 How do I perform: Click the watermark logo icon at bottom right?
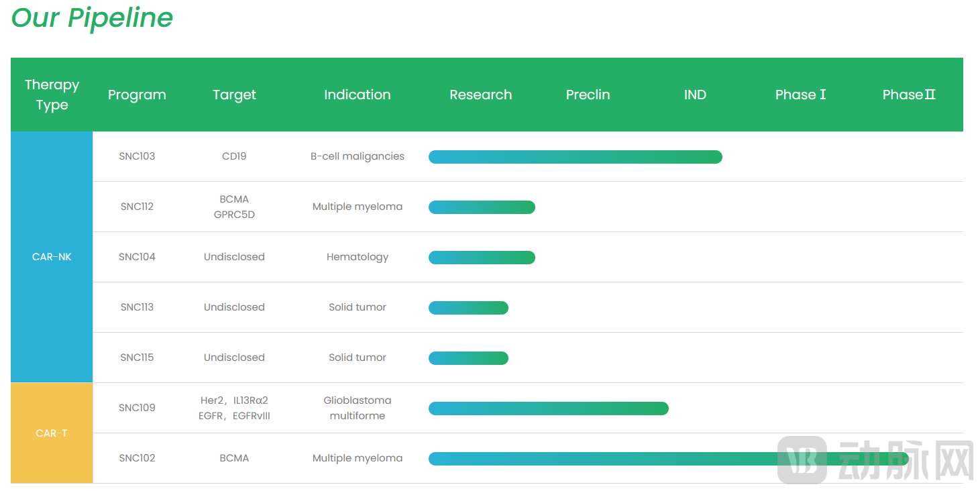802,459
